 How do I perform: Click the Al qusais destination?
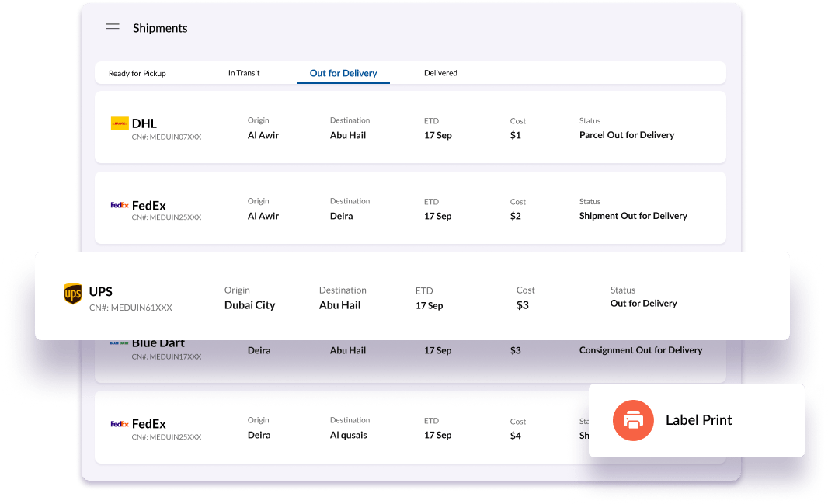point(349,436)
